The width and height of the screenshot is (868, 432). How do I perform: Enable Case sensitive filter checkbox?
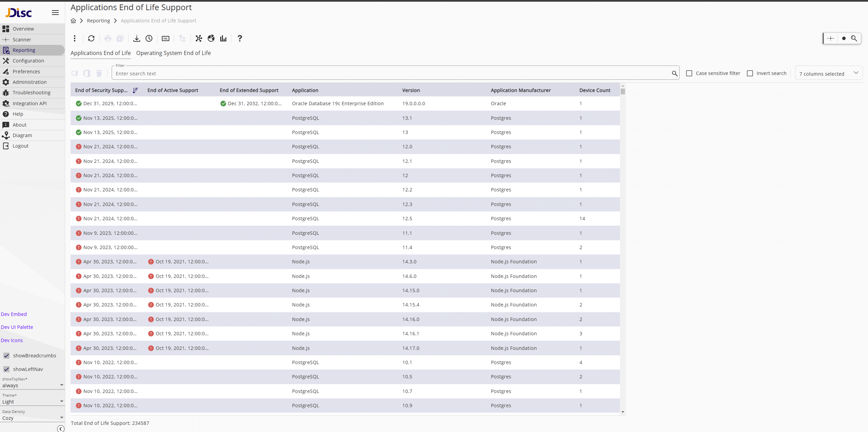click(x=689, y=73)
